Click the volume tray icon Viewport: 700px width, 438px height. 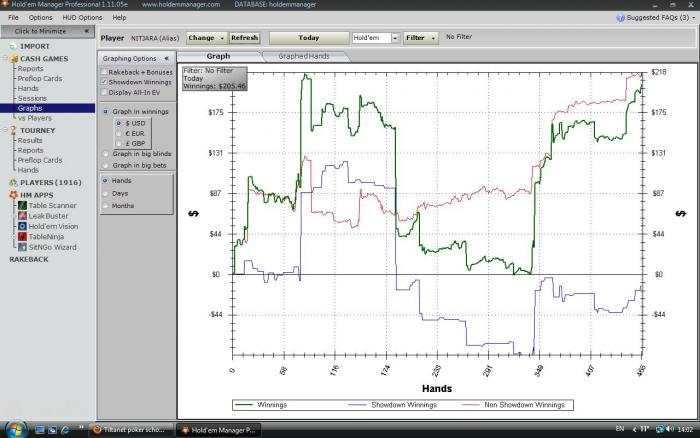pyautogui.click(x=670, y=429)
